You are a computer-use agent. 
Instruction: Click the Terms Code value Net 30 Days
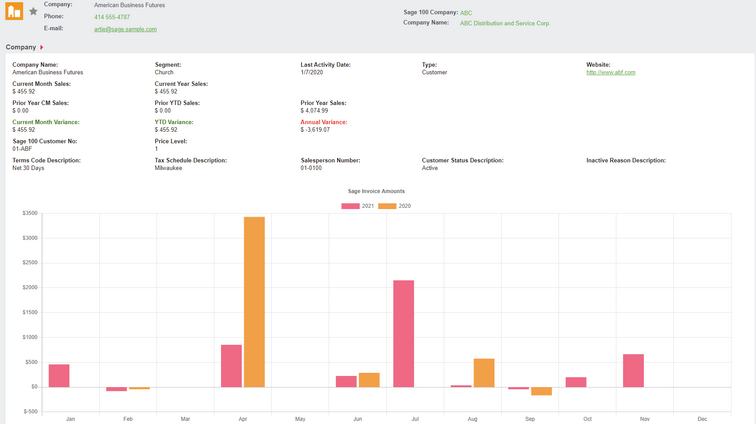(28, 168)
